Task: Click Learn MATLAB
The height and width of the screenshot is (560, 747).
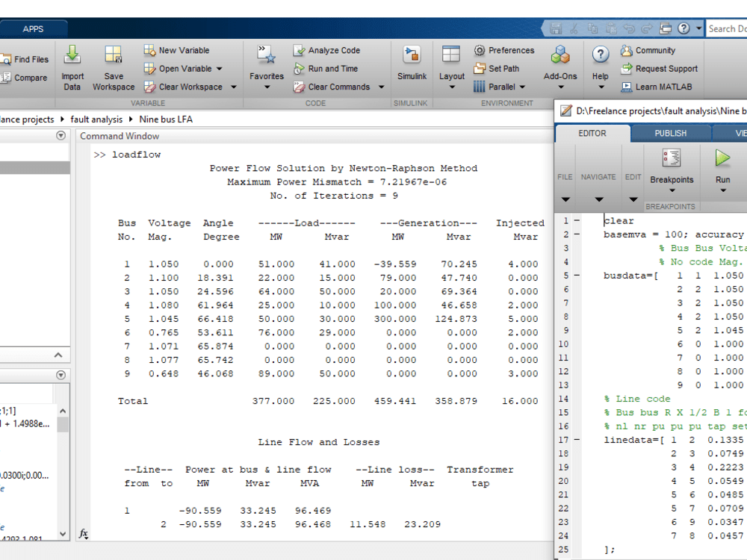Action: (657, 87)
